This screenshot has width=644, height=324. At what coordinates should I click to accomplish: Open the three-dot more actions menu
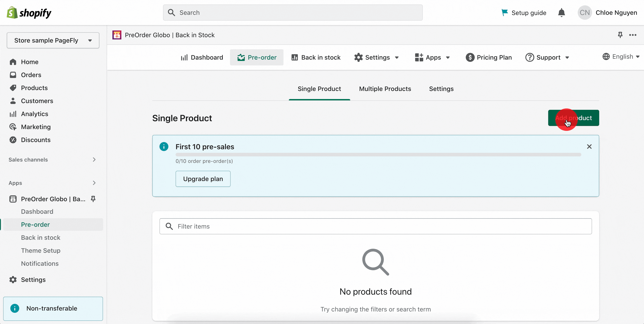633,35
